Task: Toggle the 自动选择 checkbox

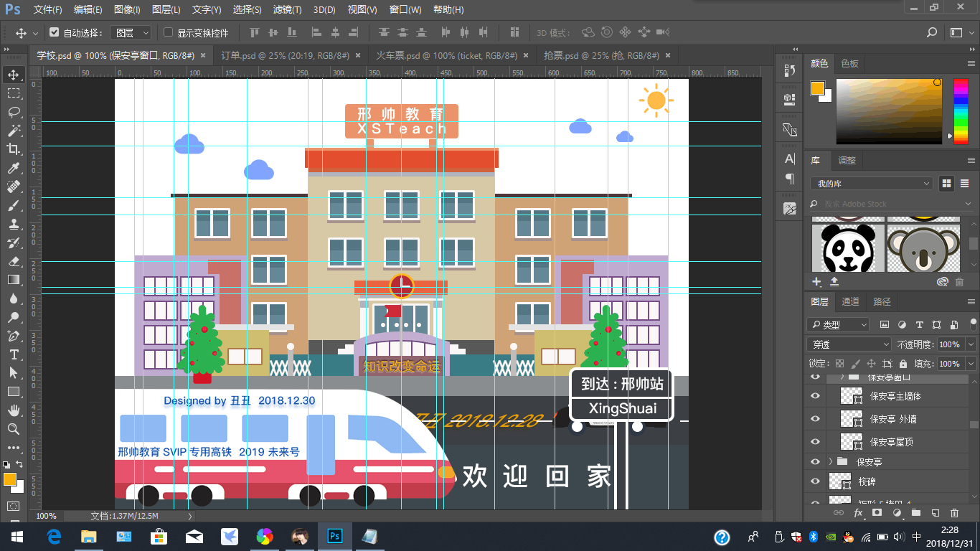Action: tap(55, 32)
